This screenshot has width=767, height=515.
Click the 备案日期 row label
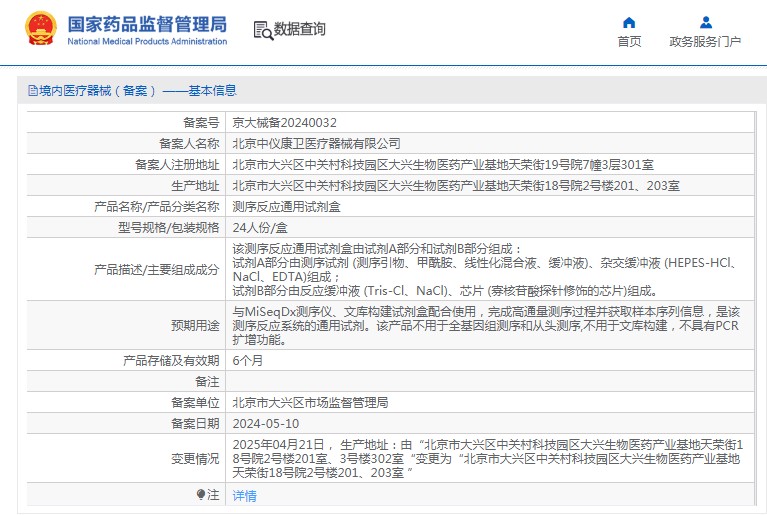[195, 424]
